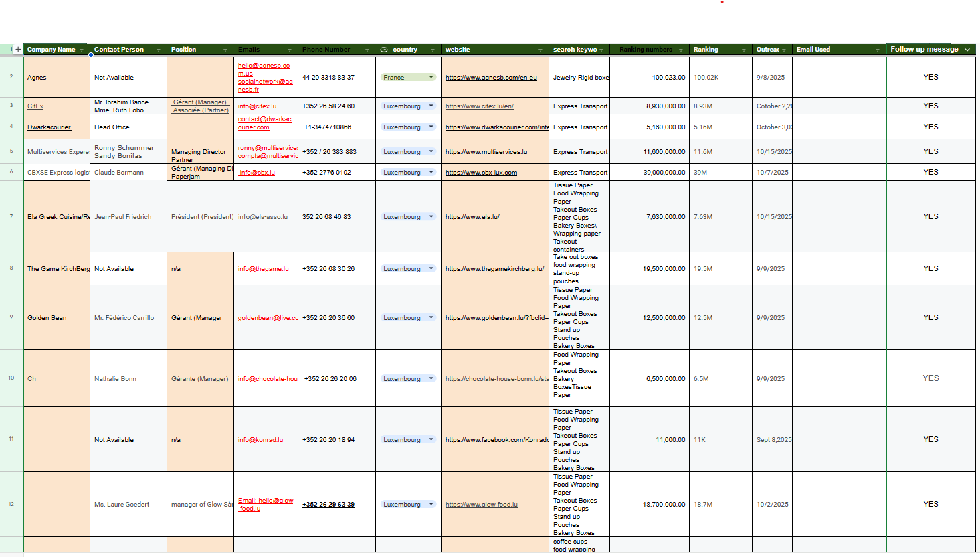This screenshot has width=980, height=557.
Task: Select the Golden Bean company name cell
Action: pos(56,318)
